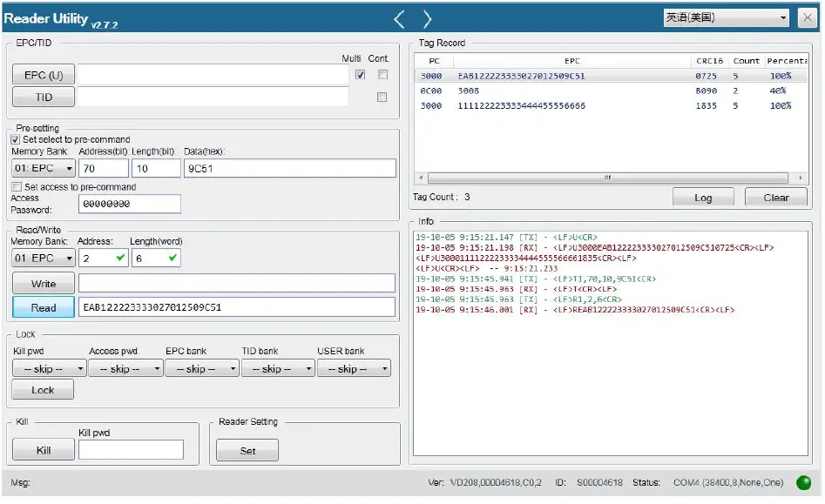Close the Reader Utility window

(x=807, y=17)
